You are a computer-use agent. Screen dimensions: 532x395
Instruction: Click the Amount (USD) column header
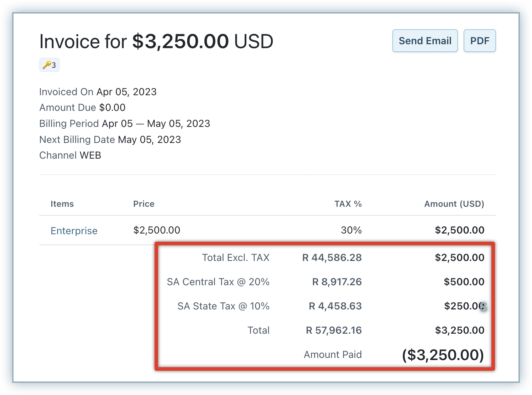pos(454,204)
